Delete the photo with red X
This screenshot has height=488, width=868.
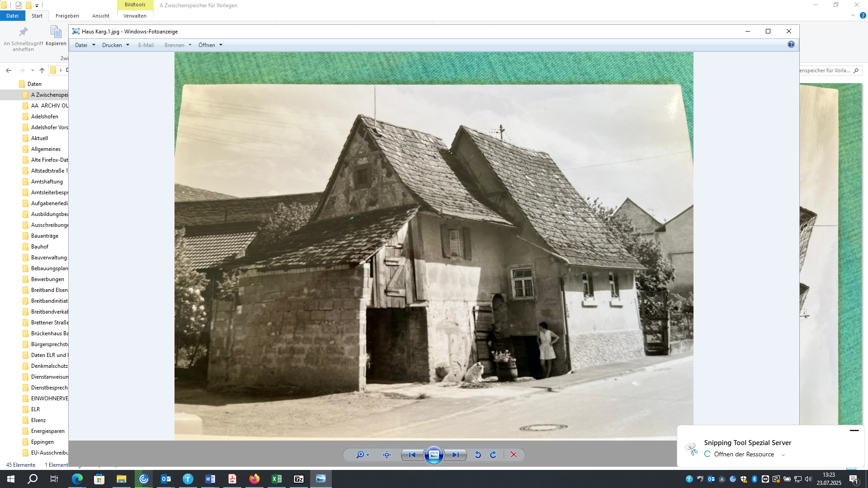[x=514, y=455]
